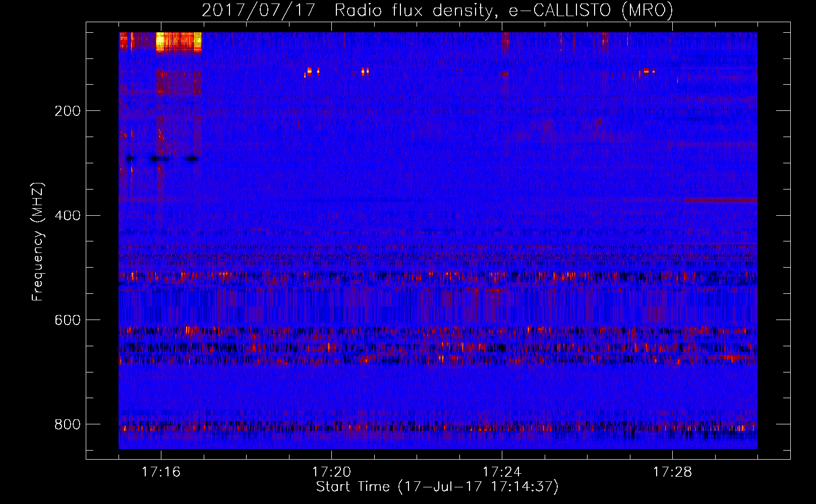The height and width of the screenshot is (504, 816).
Task: Click the bright yellow burst at top left of spectrogram
Action: point(179,42)
